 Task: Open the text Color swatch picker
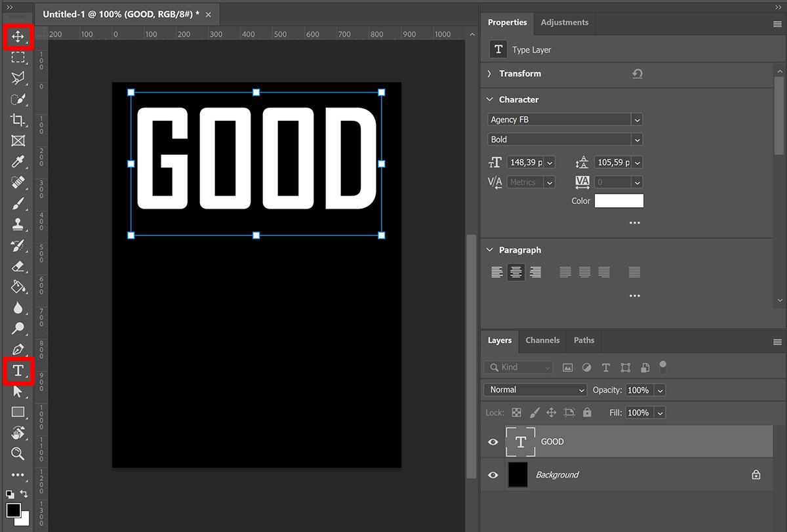(x=618, y=201)
